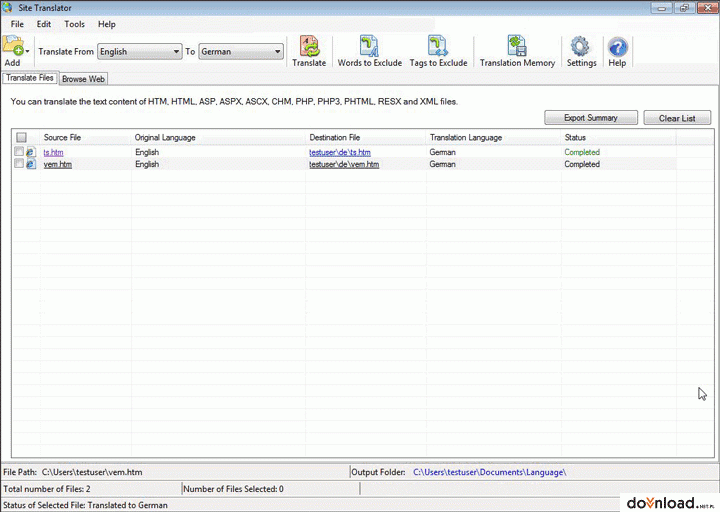Open the vem.htm source file link
Viewport: 720px width, 512px height.
point(57,164)
